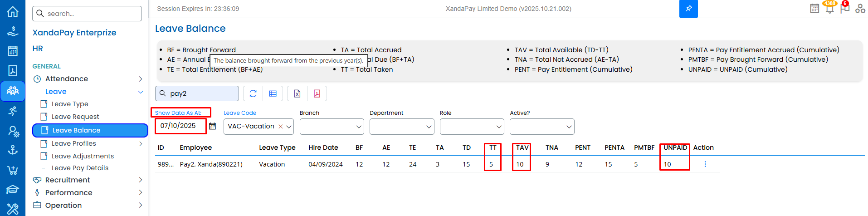This screenshot has width=868, height=216.
Task: Click the sidebar search box
Action: pyautogui.click(x=87, y=14)
